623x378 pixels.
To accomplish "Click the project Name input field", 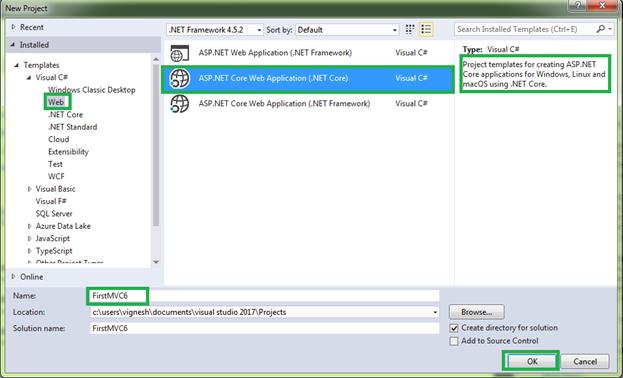I will [x=265, y=296].
